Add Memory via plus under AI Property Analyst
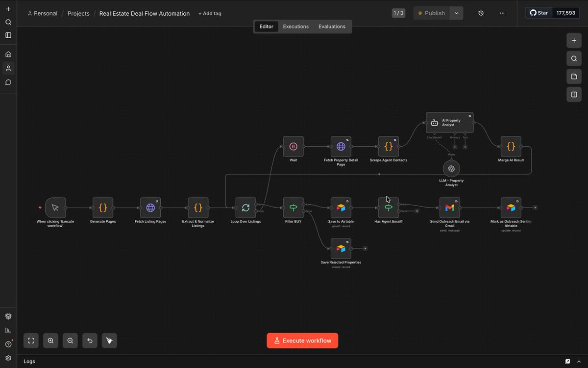Viewport: 588px width, 368px height. (x=455, y=147)
